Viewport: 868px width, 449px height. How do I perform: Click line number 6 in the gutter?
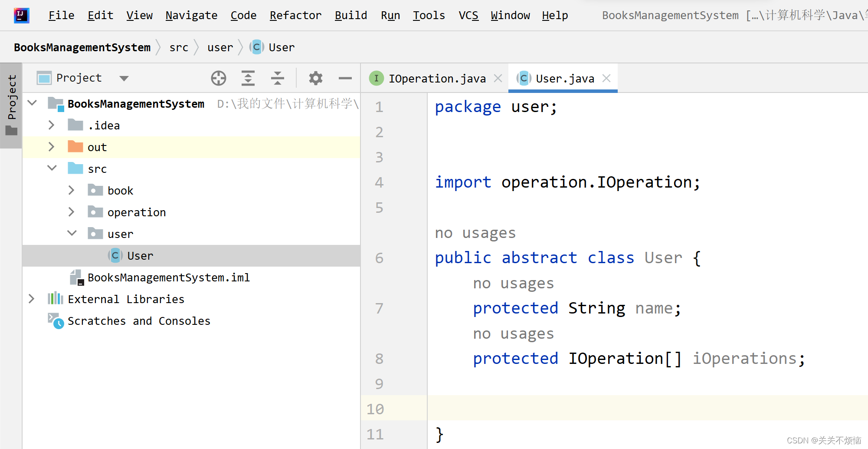379,258
